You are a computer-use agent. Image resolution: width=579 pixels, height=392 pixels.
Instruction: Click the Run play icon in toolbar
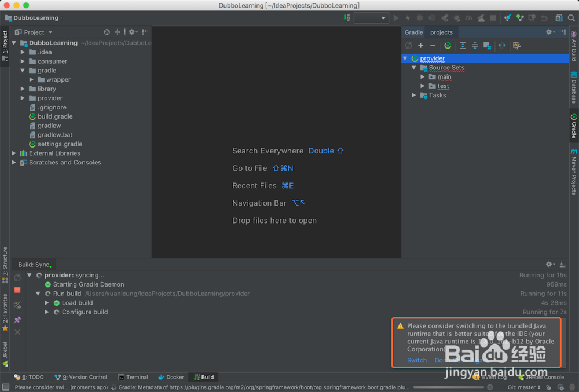coord(396,18)
